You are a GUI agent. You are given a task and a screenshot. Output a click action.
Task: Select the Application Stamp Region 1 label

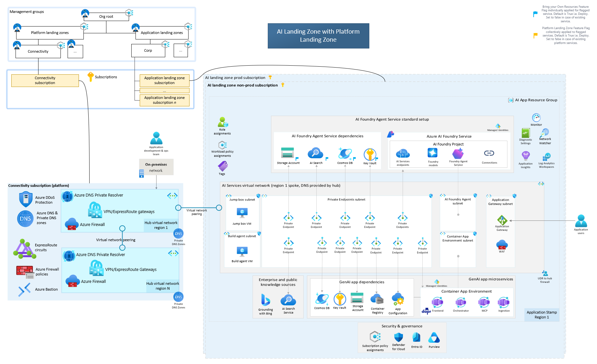click(x=541, y=315)
